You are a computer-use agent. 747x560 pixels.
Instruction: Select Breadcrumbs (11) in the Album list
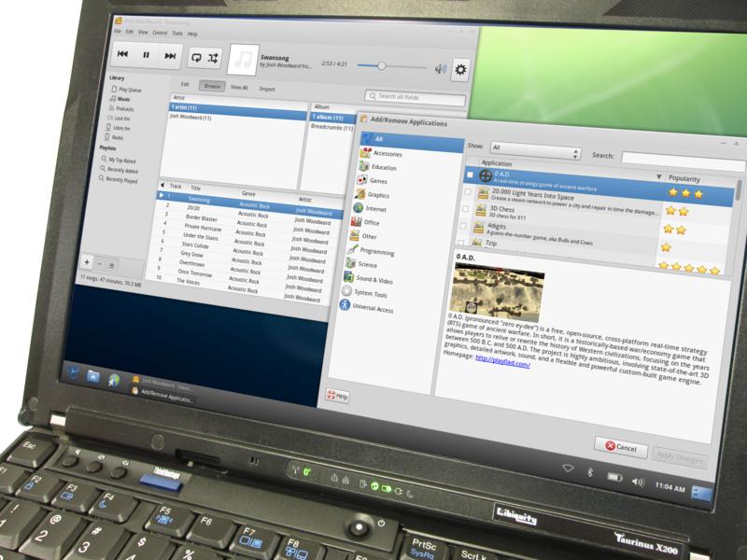point(333,127)
